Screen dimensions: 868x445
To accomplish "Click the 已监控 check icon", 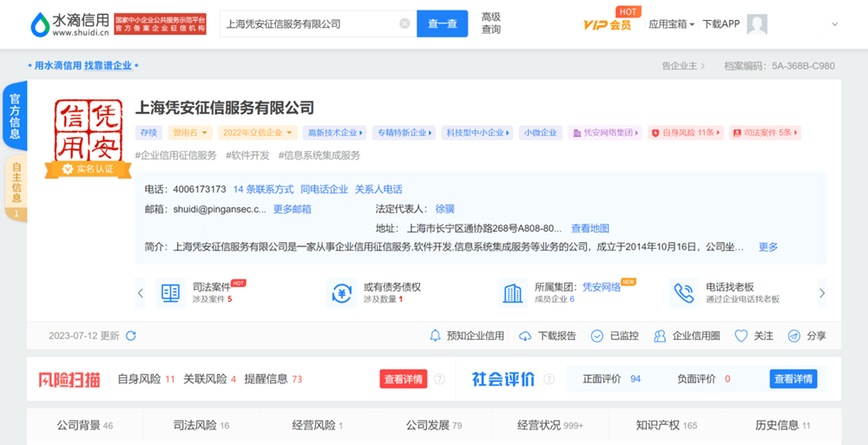I will (597, 336).
